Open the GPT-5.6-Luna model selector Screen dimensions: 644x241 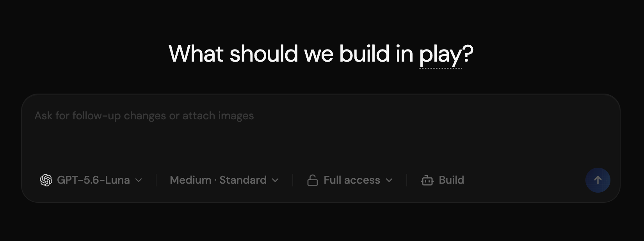(x=91, y=180)
